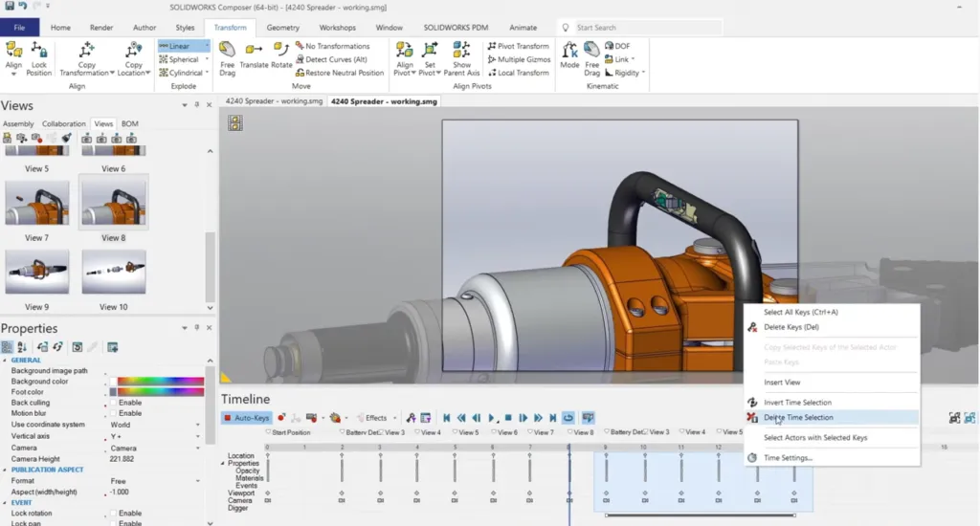Viewport: 980px width, 526px height.
Task: Open the Vertical axis dropdown
Action: [198, 436]
